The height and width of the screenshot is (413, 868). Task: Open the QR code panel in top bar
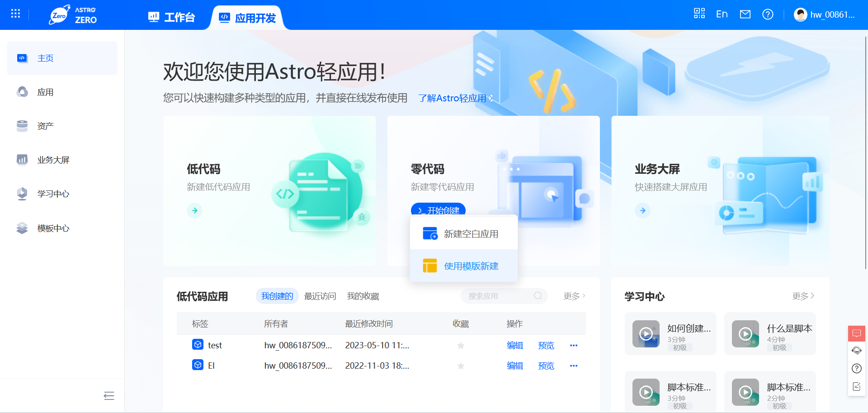coord(699,14)
